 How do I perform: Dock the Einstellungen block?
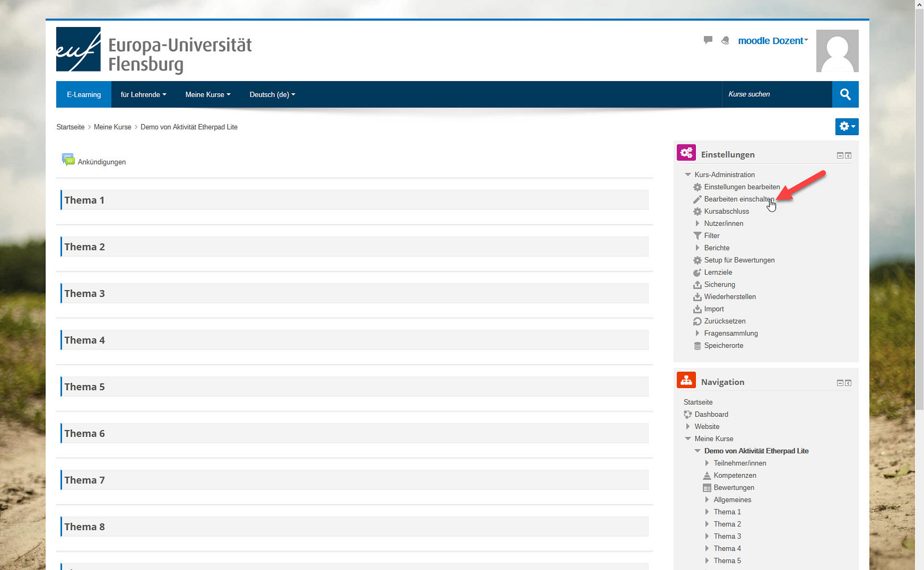pos(848,156)
